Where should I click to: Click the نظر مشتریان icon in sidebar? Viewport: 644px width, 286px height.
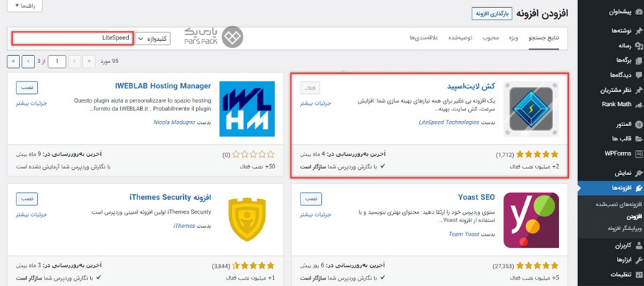(639, 90)
